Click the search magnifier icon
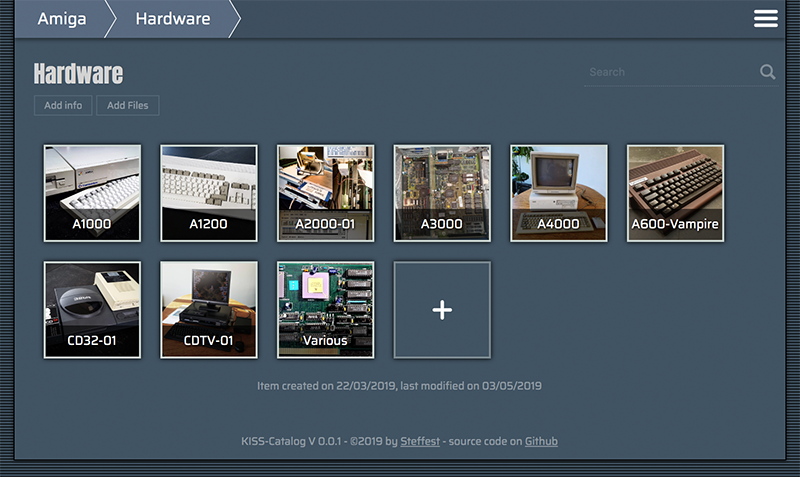Image resolution: width=800 pixels, height=477 pixels. [x=767, y=72]
